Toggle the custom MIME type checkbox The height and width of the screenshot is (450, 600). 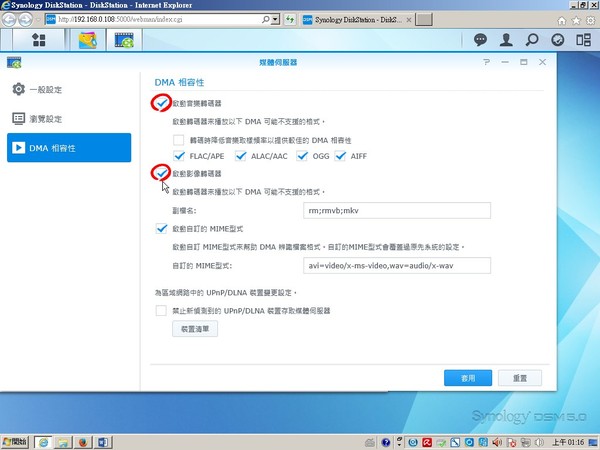click(161, 228)
